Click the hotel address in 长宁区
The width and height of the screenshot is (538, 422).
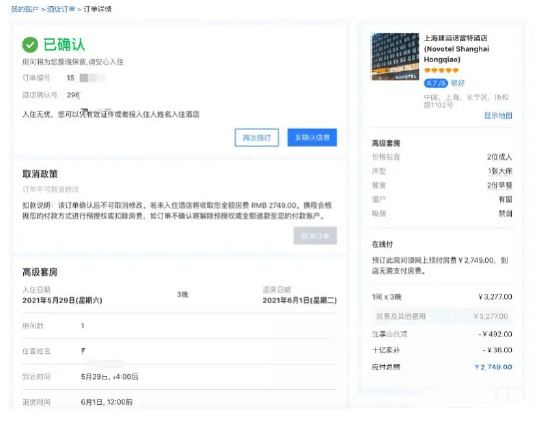[x=466, y=101]
